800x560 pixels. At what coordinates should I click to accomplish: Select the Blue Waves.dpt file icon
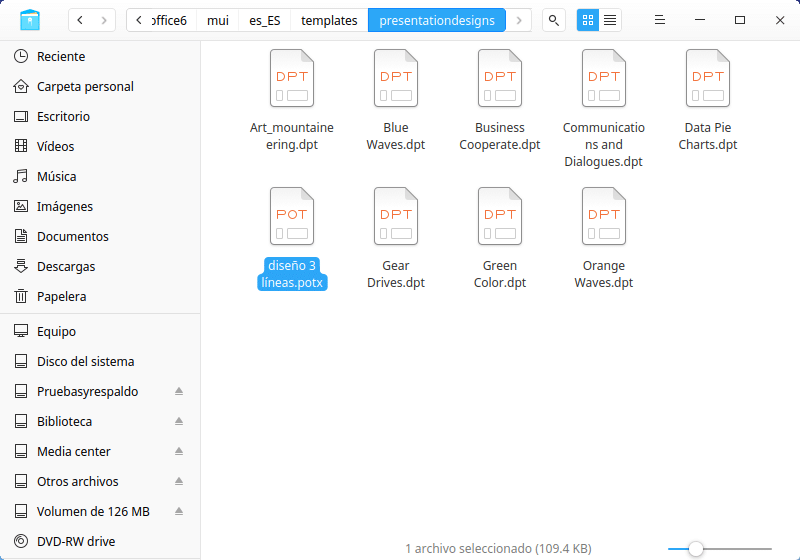pos(396,78)
